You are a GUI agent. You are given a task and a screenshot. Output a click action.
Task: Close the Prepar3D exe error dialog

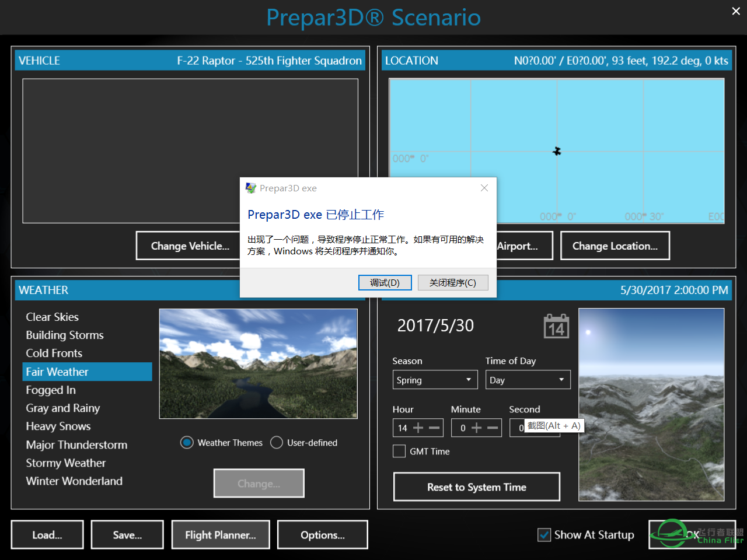484,188
